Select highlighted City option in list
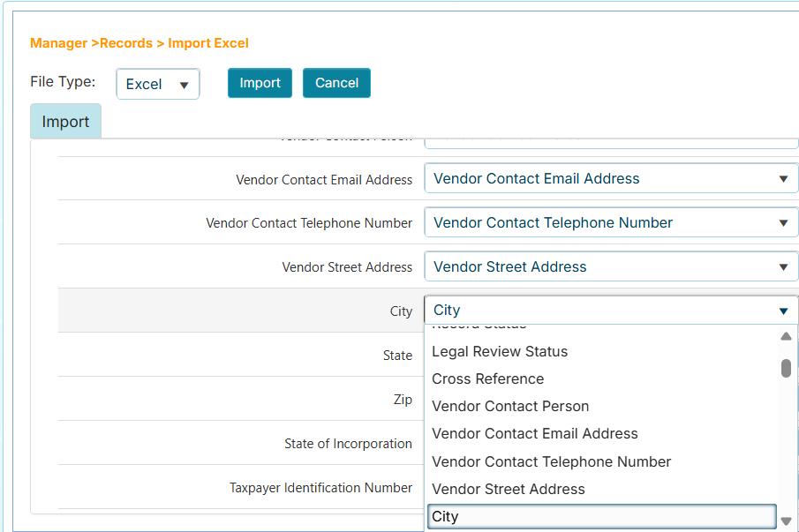Viewport: 799px width, 532px height. [602, 516]
